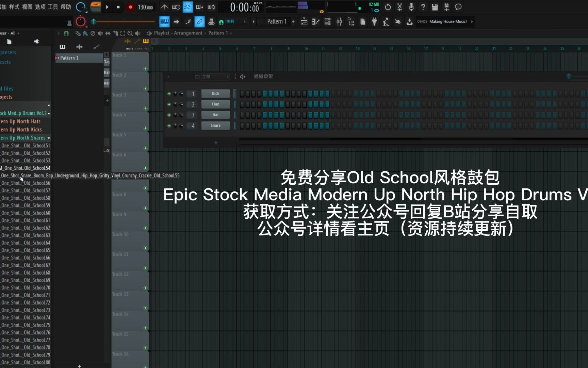Open the chat bubble icon

click(x=458, y=7)
